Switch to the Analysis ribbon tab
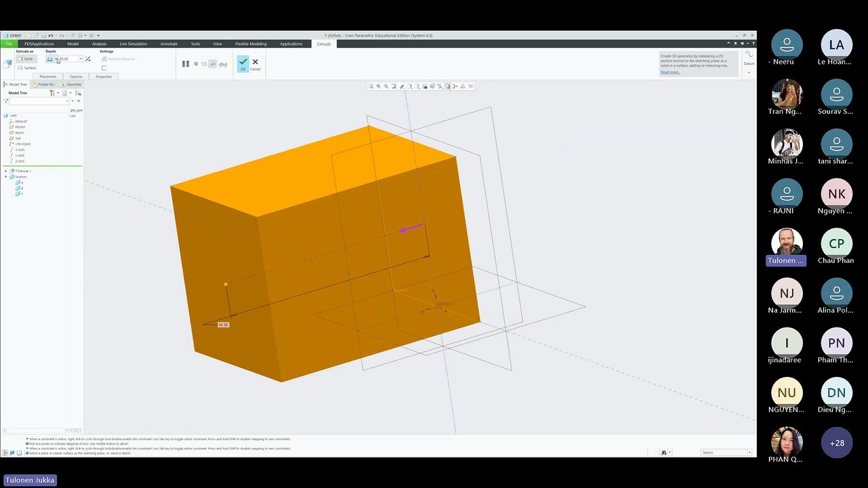The width and height of the screenshot is (868, 488). 99,44
